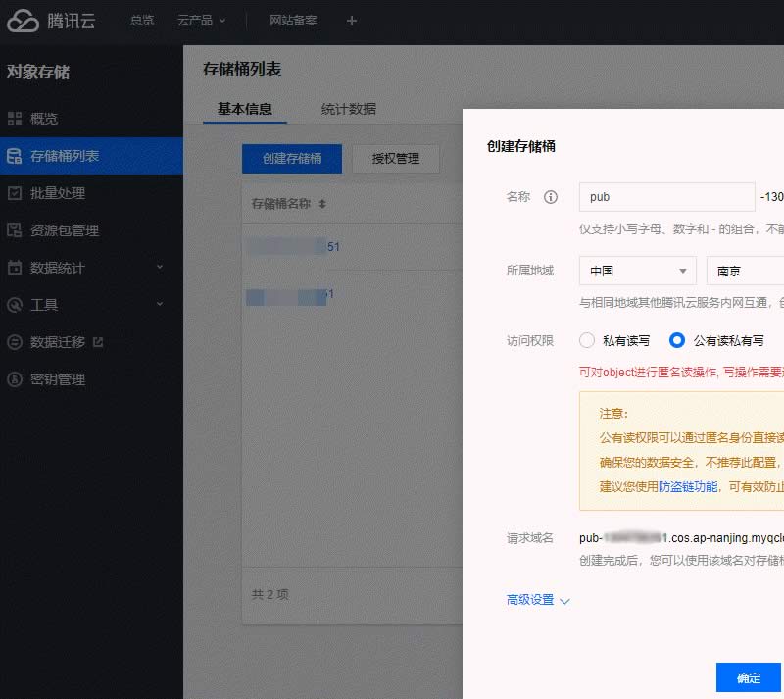
Task: Click the 数据统计 statistics calendar icon
Action: (x=14, y=267)
